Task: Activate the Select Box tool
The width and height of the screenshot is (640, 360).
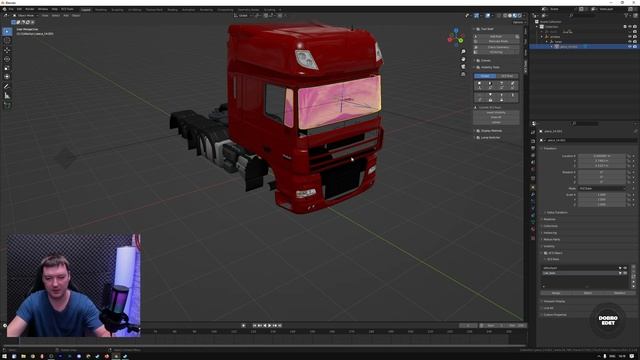Action: [7, 31]
